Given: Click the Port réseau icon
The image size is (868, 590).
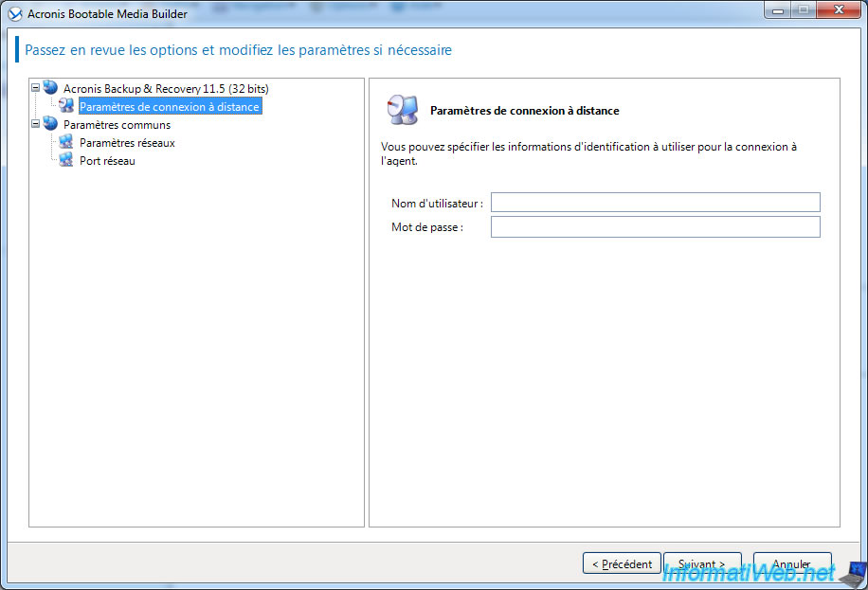Looking at the screenshot, I should [66, 160].
